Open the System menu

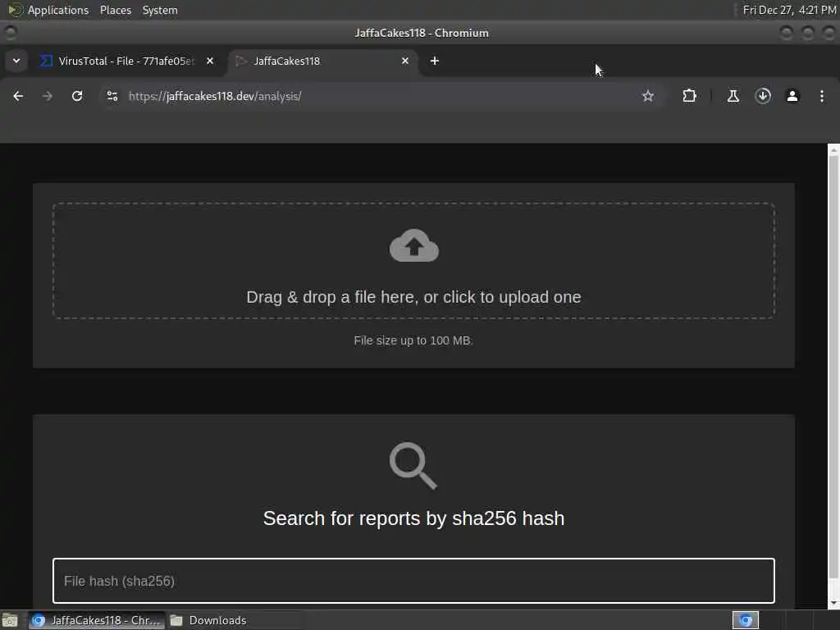[160, 10]
